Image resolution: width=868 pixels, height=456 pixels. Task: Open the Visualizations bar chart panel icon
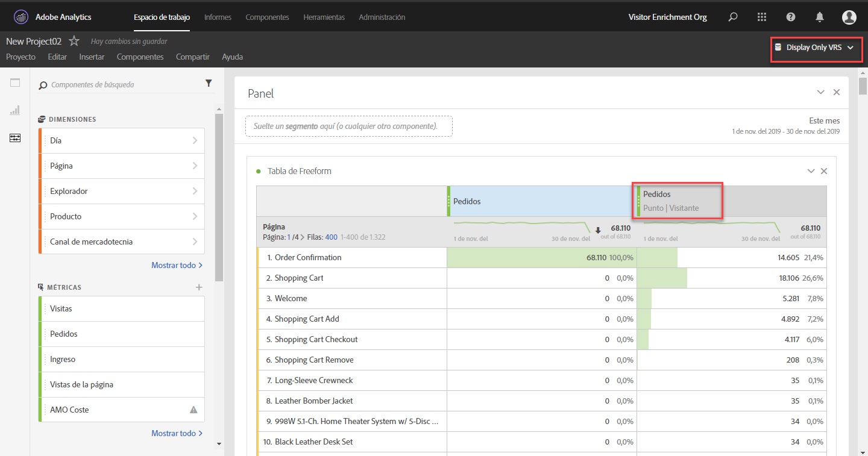pyautogui.click(x=15, y=110)
